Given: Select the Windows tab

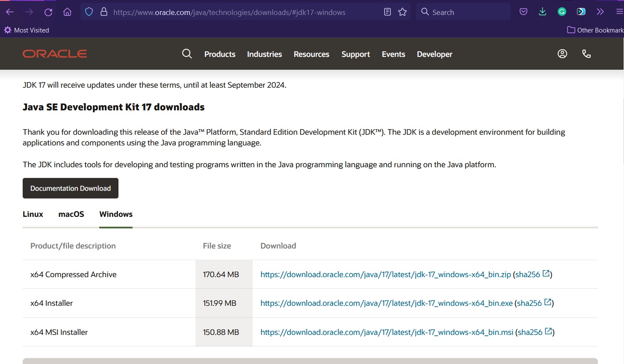Looking at the screenshot, I should 116,214.
